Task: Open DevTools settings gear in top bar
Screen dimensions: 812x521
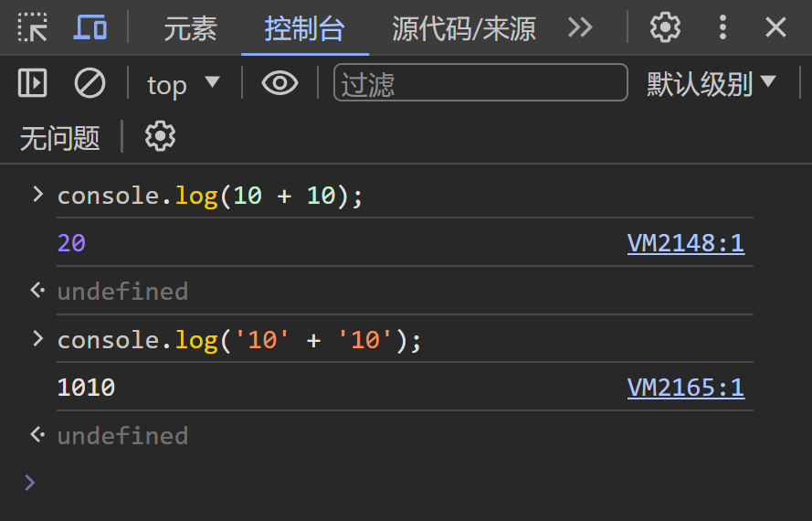Action: click(x=665, y=28)
